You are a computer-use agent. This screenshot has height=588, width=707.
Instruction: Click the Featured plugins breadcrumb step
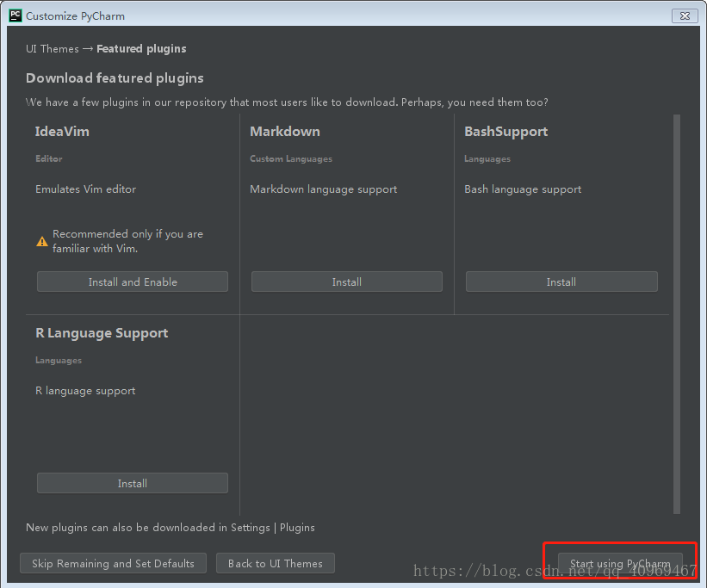coord(141,49)
